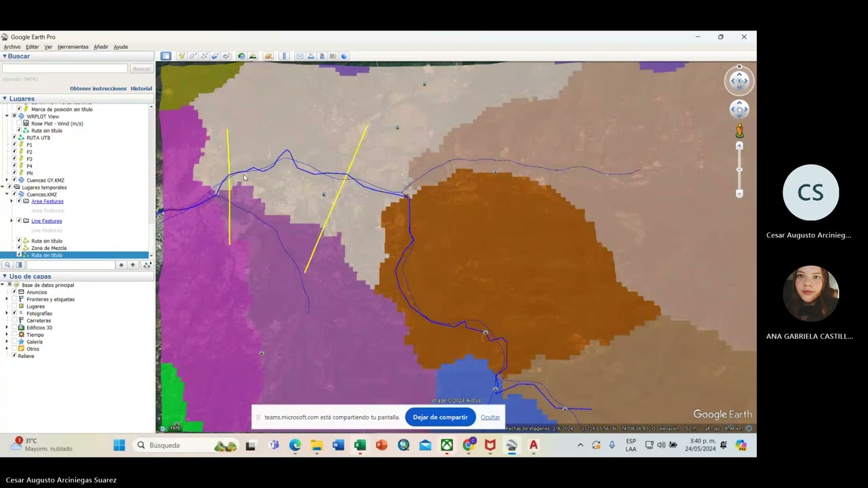Switch planets with the Saturn icon
This screenshot has height=488, width=868.
pyautogui.click(x=269, y=56)
